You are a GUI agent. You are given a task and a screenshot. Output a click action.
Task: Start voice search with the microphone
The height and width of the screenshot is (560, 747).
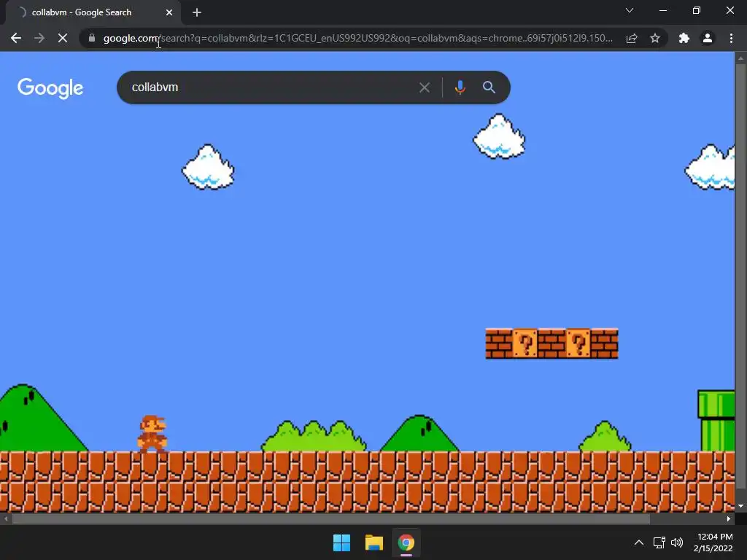click(x=460, y=87)
